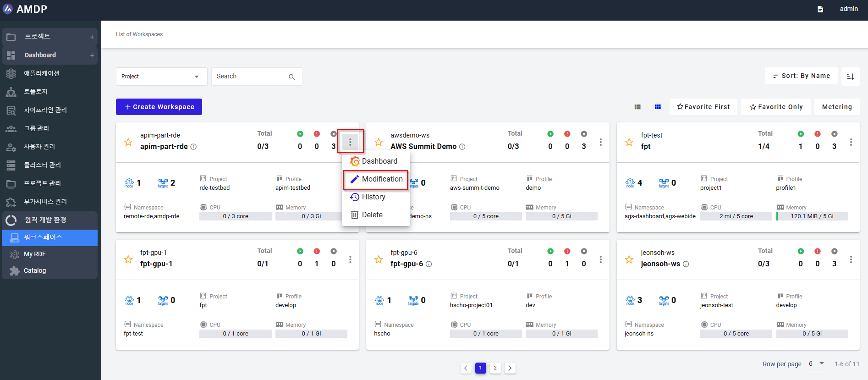Image resolution: width=868 pixels, height=380 pixels.
Task: Click plus icon beside Dashboard
Action: click(x=92, y=55)
